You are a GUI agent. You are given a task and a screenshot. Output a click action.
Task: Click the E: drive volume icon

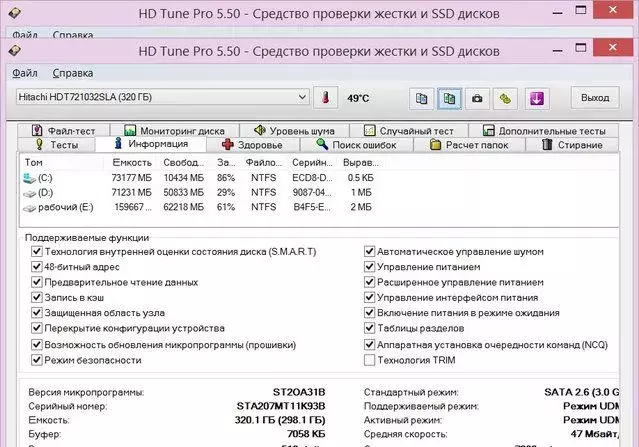[29, 208]
